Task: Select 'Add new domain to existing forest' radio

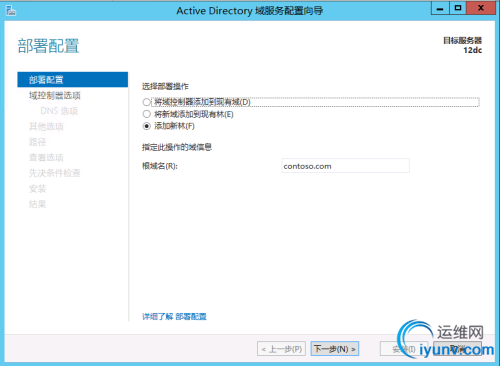Action: click(147, 114)
